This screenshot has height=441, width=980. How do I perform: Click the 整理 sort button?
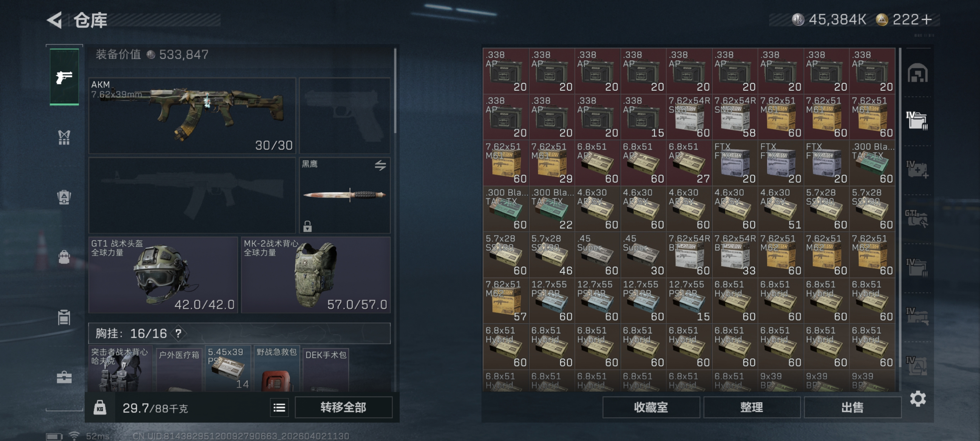tap(751, 407)
